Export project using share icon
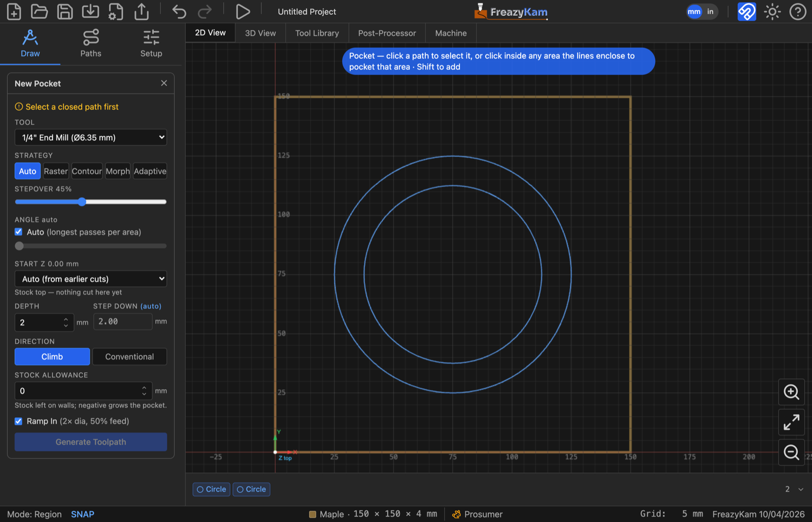This screenshot has width=812, height=522. coord(142,11)
